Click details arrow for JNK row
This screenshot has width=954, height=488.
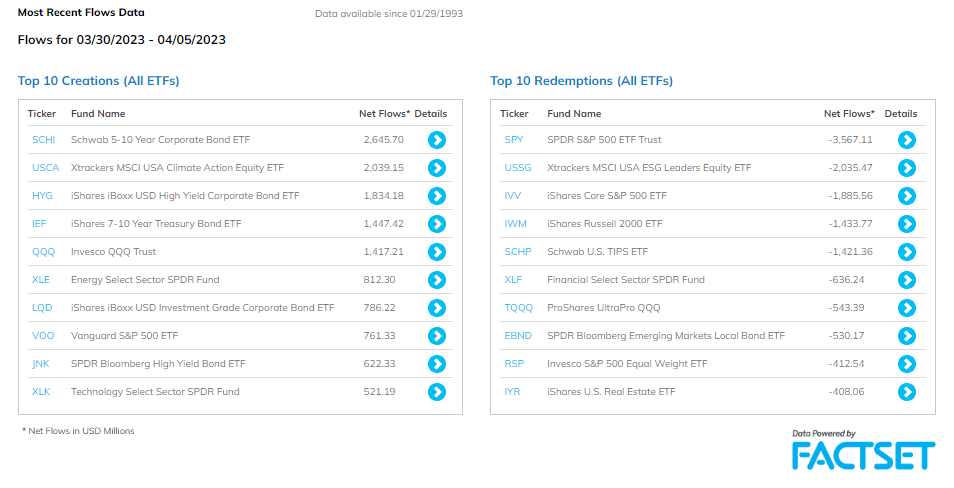[x=437, y=364]
